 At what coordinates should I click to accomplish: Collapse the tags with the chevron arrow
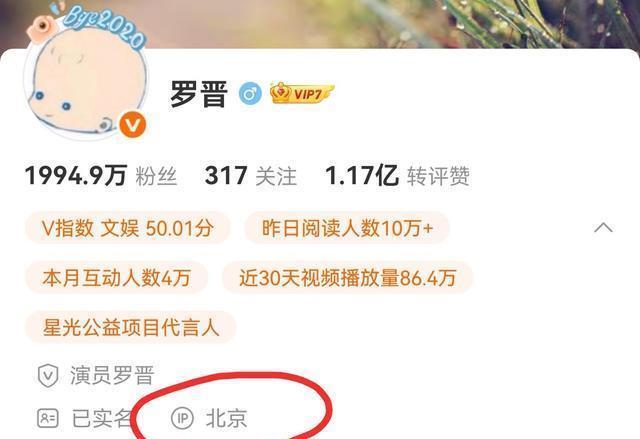pyautogui.click(x=603, y=227)
